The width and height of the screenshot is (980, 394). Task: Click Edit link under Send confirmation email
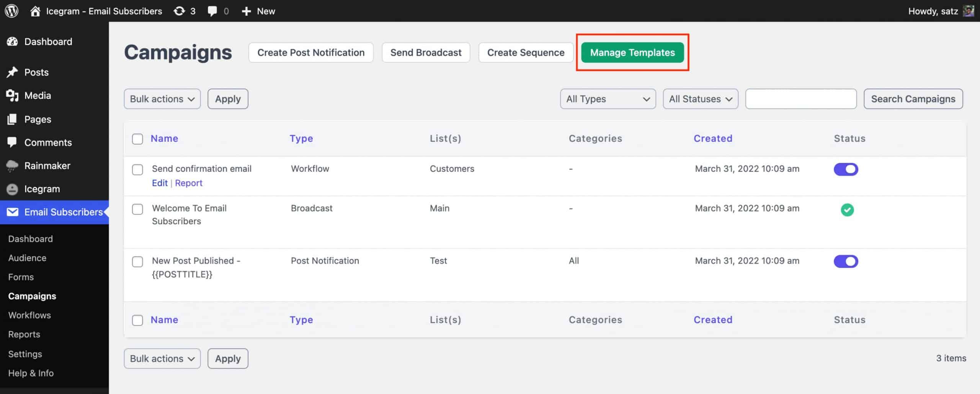coord(160,183)
